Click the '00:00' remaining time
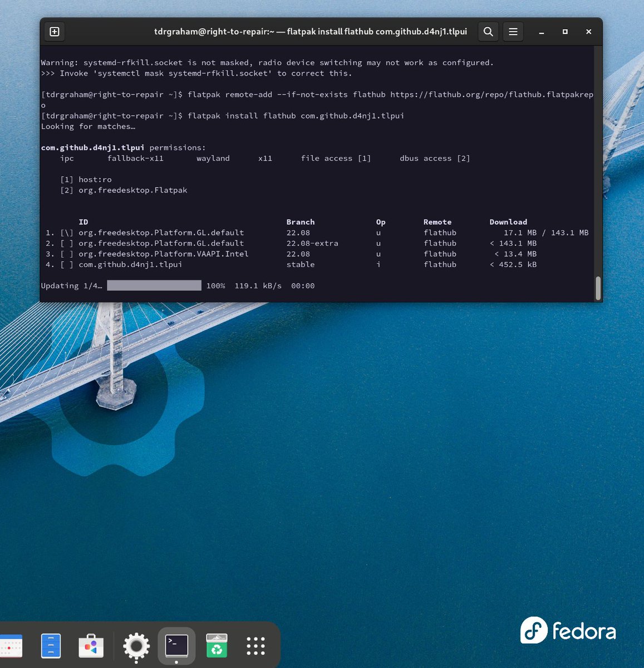 (303, 286)
